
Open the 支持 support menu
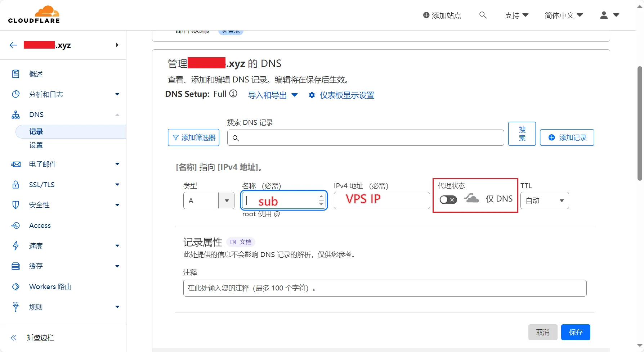(516, 15)
